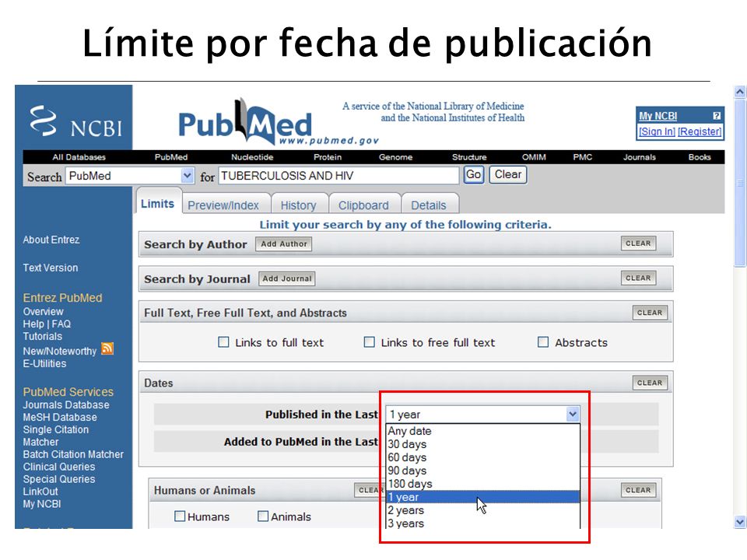Click the My NCBI help question mark

point(716,116)
